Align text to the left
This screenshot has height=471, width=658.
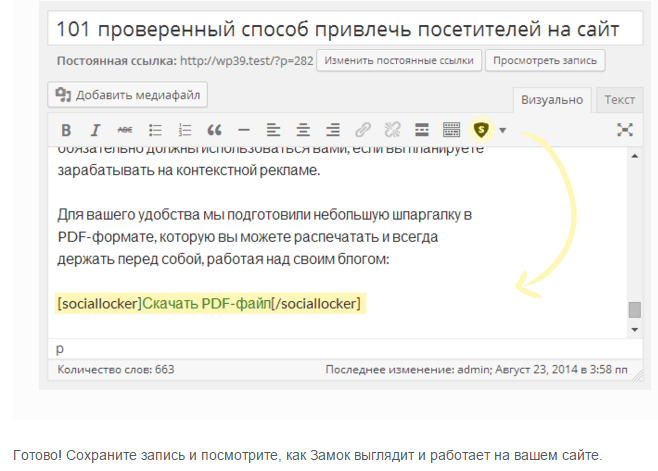click(x=272, y=130)
